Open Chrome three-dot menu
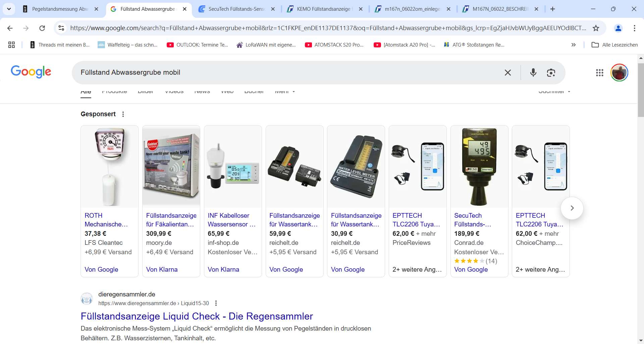 tap(634, 28)
